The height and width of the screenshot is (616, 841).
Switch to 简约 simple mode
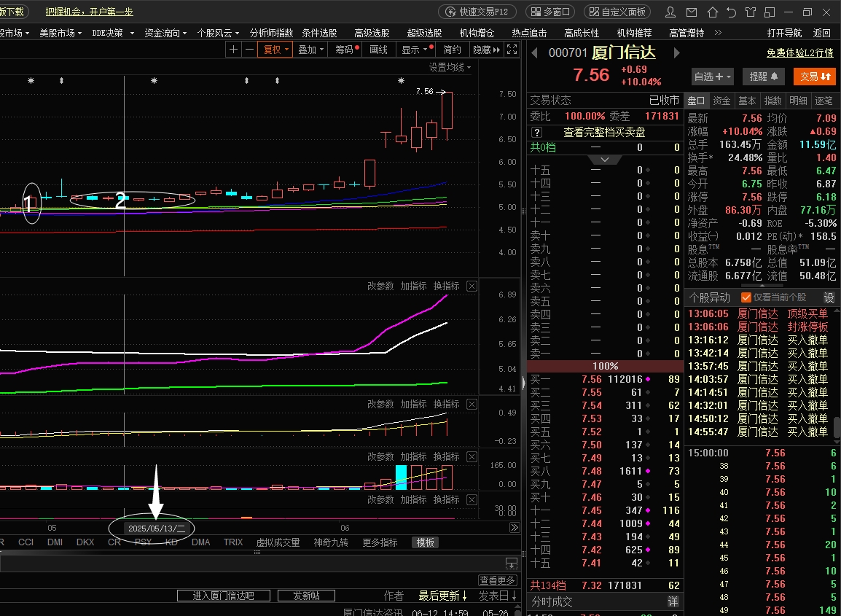point(452,50)
